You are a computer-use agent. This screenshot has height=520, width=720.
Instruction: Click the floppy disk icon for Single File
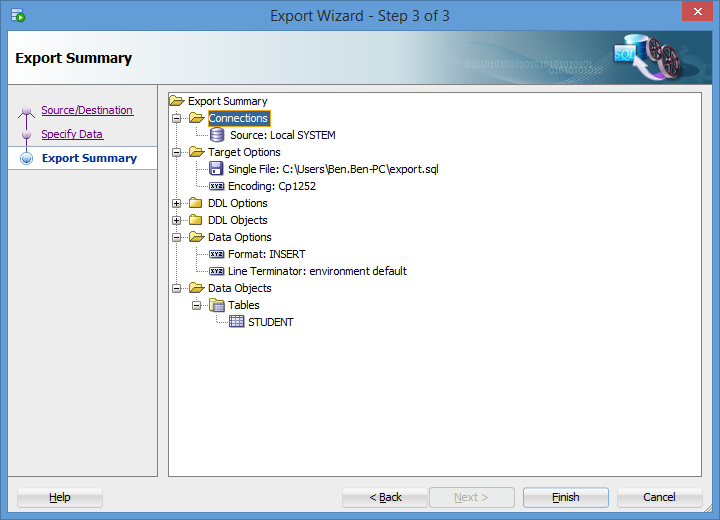click(x=217, y=169)
